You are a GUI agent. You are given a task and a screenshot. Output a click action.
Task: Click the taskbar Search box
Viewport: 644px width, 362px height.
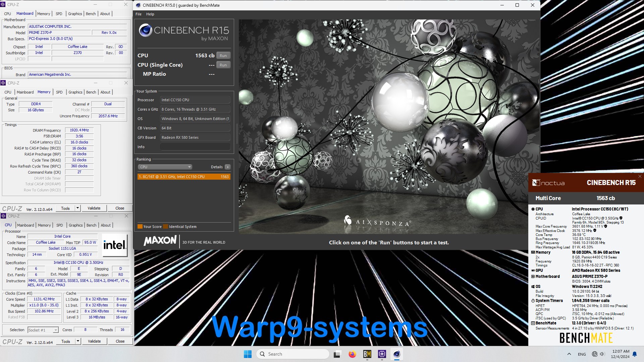(x=292, y=354)
